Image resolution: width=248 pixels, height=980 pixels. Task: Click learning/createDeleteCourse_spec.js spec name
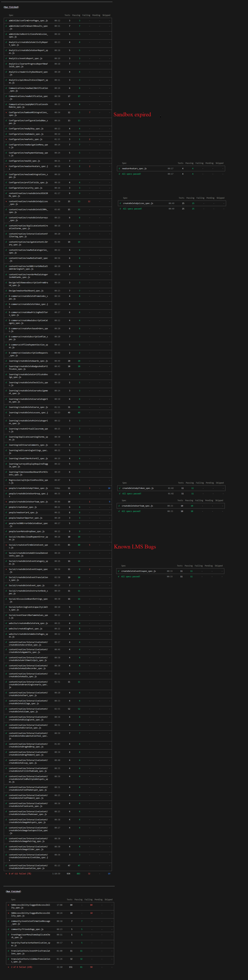pos(28,407)
